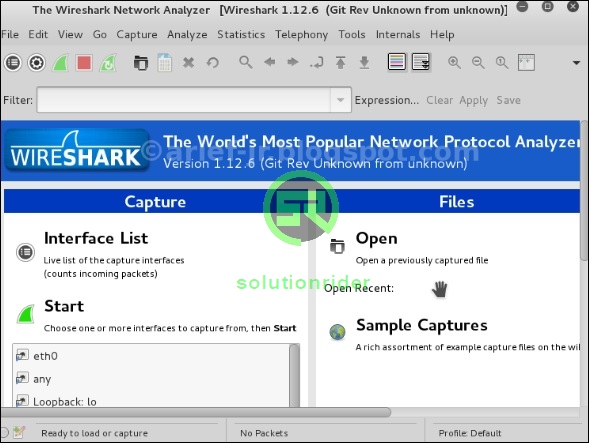This screenshot has height=443, width=589.
Task: Open the Analyze menu
Action: click(x=187, y=34)
